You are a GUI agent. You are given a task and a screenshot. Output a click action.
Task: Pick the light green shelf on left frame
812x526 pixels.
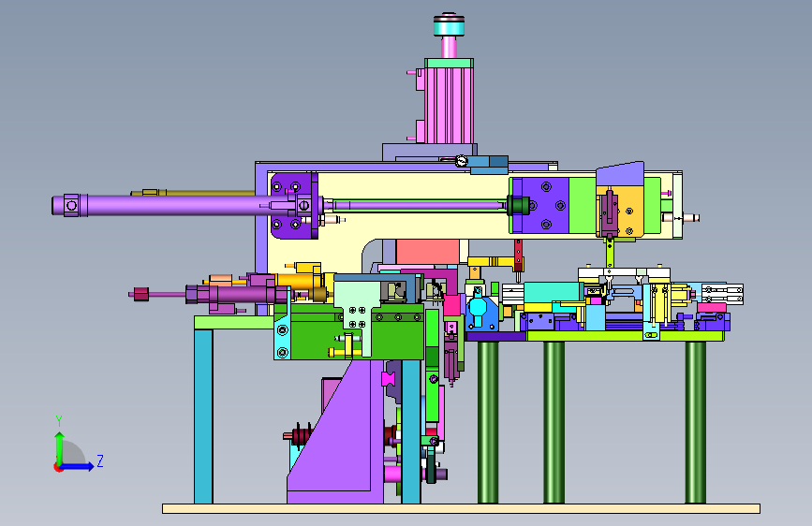click(x=234, y=323)
